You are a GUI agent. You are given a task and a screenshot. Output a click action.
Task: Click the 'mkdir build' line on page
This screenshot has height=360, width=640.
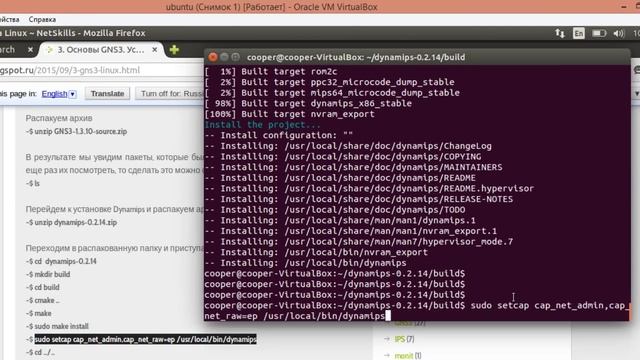pyautogui.click(x=48, y=274)
